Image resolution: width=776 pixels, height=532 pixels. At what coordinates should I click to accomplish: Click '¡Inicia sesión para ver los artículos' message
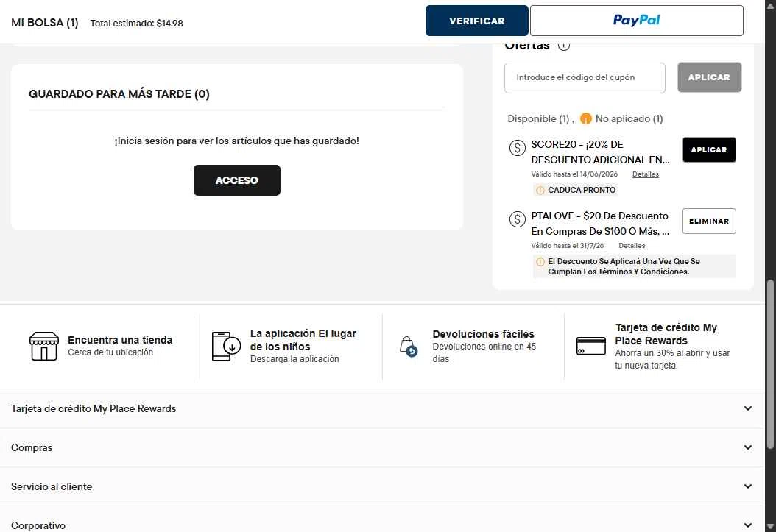pos(236,141)
